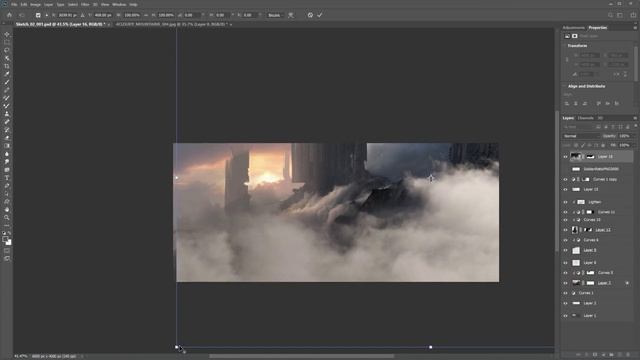The height and width of the screenshot is (360, 640).
Task: Toggle maintain aspect ratio link between W and H
Action: [146, 15]
